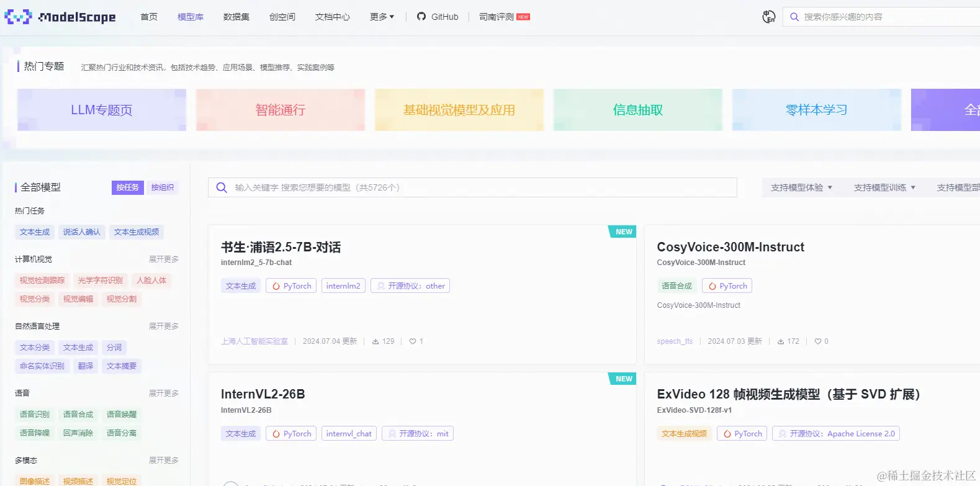Click the model search magnifier icon
This screenshot has width=980, height=486.
click(x=222, y=187)
